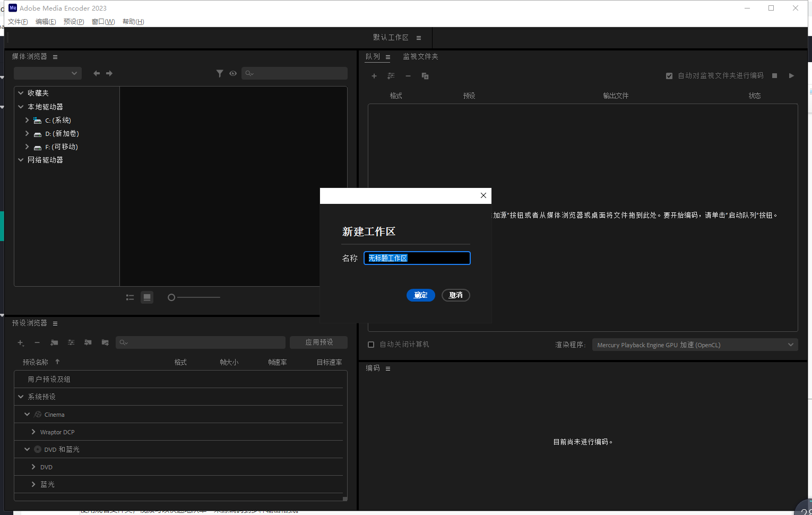Expand the 蓝光 preset subgroup

coord(33,484)
